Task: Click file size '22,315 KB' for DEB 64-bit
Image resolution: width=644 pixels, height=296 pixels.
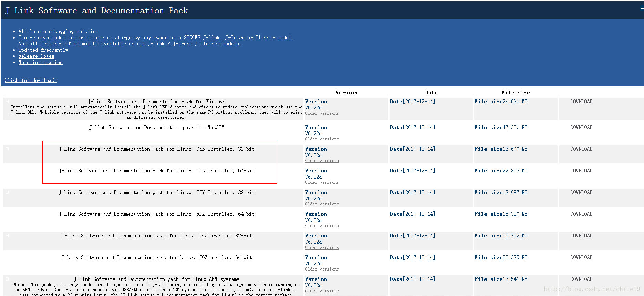Action: (515, 171)
